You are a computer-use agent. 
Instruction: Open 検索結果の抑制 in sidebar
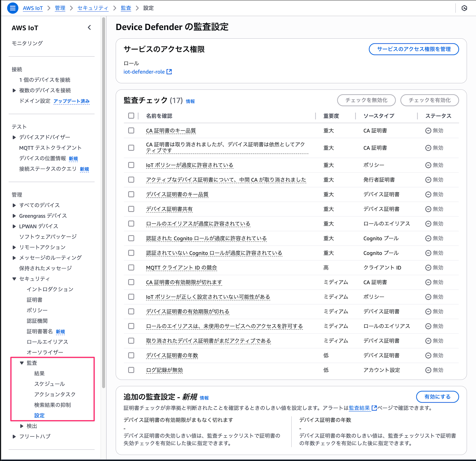click(x=52, y=405)
